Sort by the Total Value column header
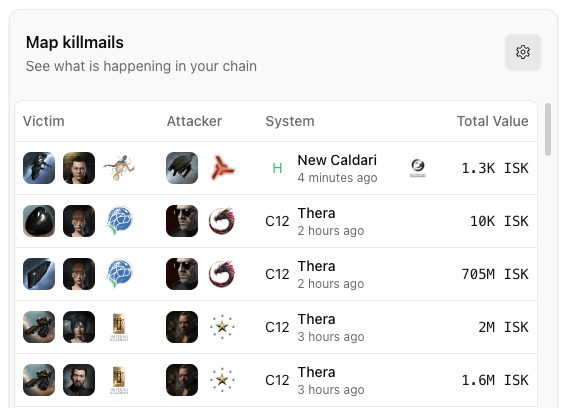Viewport: 566px width, 408px height. 492,121
